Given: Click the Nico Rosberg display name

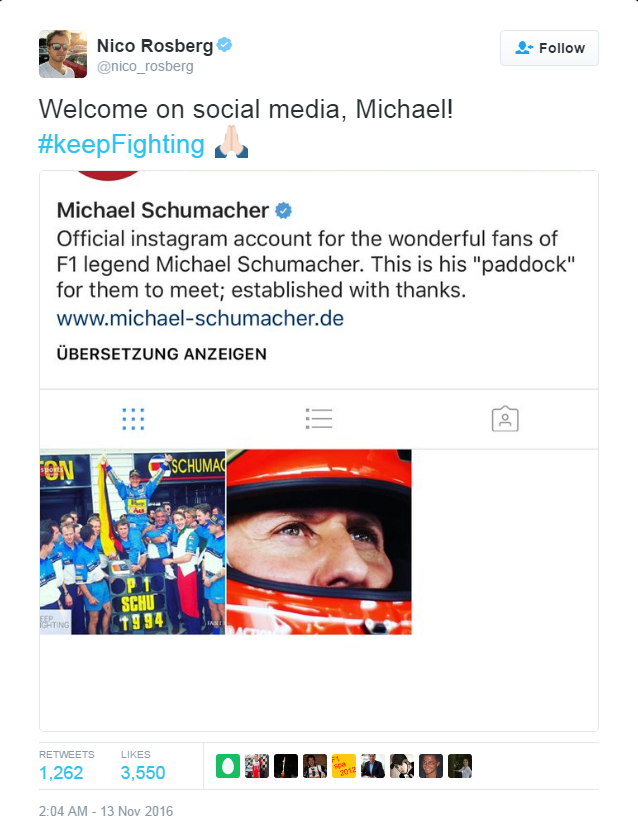Looking at the screenshot, I should 155,46.
